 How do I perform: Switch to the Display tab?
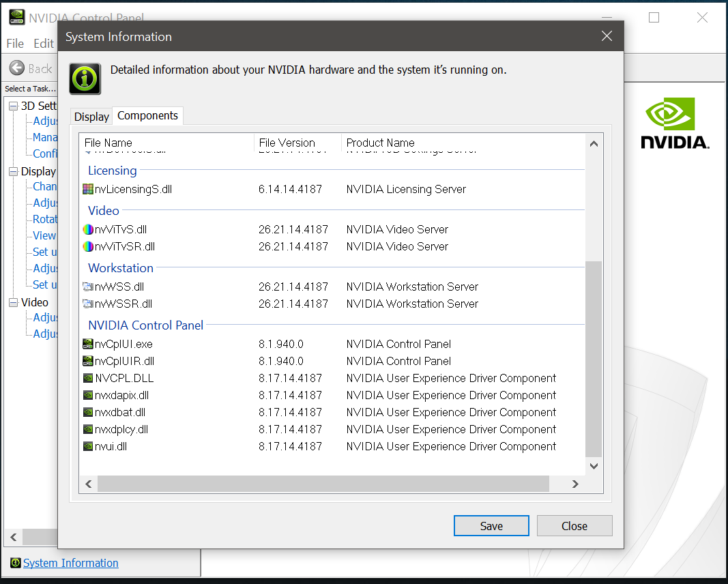91,116
